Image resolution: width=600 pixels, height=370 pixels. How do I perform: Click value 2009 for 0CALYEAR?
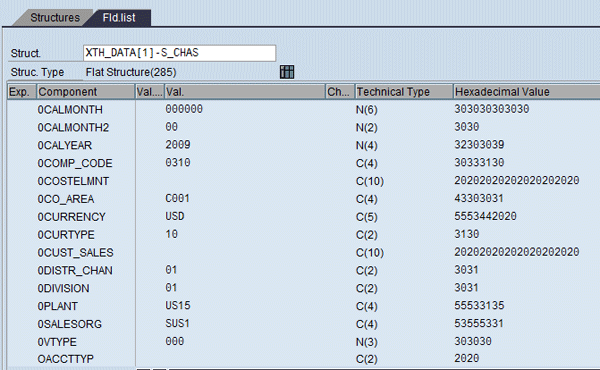[x=178, y=145]
